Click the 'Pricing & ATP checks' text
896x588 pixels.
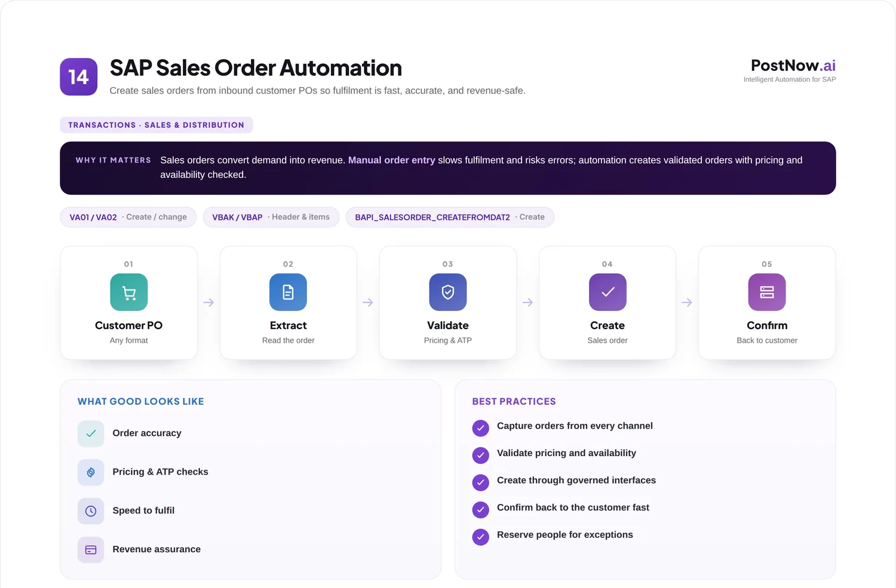pos(160,472)
